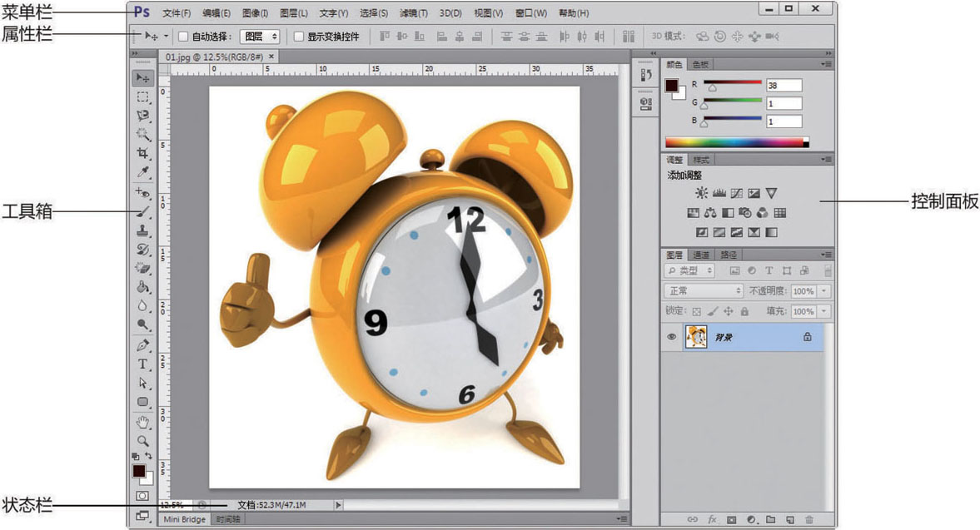This screenshot has height=530, width=980.
Task: Open the 正常 blend mode dropdown
Action: point(704,291)
